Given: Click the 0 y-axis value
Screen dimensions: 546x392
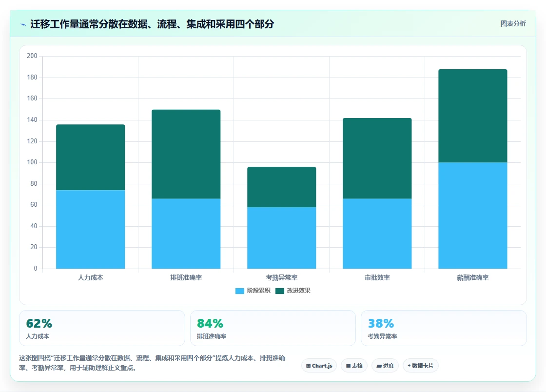Looking at the screenshot, I should pos(36,269).
